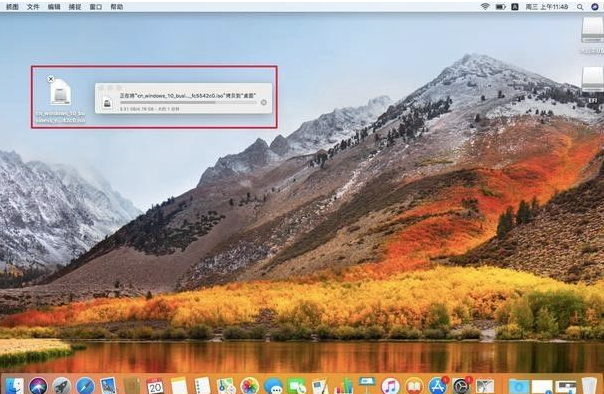Click the X badge on ISO file

click(x=50, y=79)
